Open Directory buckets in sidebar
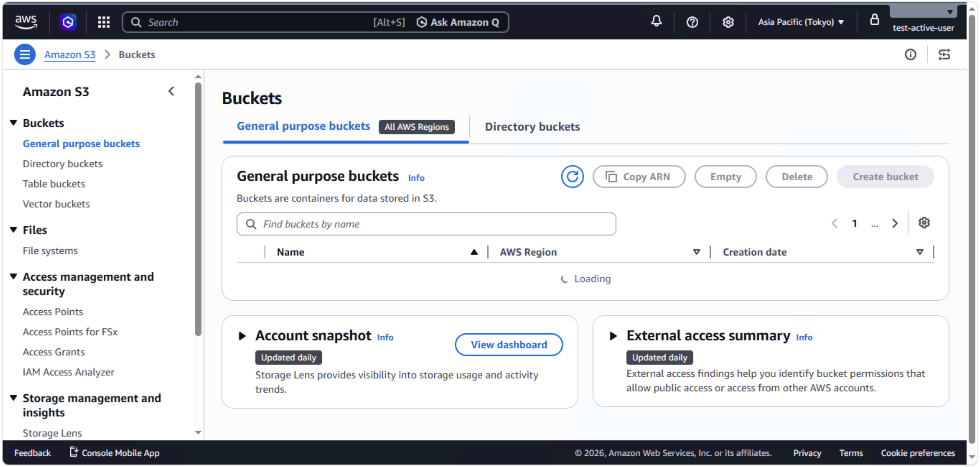 [63, 164]
